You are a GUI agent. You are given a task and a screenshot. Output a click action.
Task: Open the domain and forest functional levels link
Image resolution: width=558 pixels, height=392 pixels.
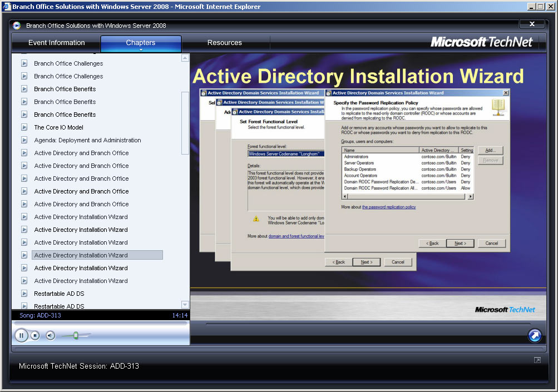click(x=296, y=236)
